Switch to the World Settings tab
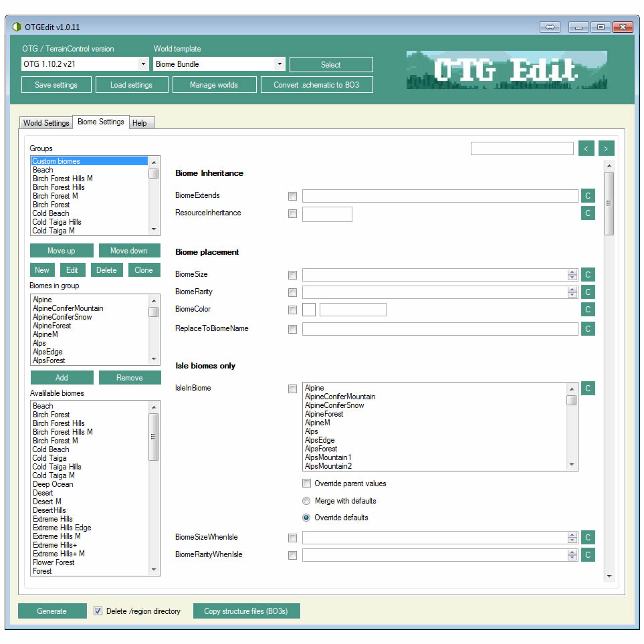 pyautogui.click(x=46, y=123)
